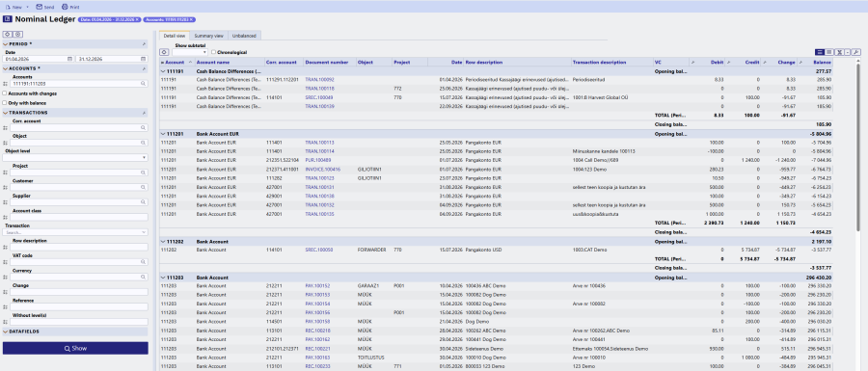Click the Print toolbar button
The image size is (868, 371).
click(70, 7)
